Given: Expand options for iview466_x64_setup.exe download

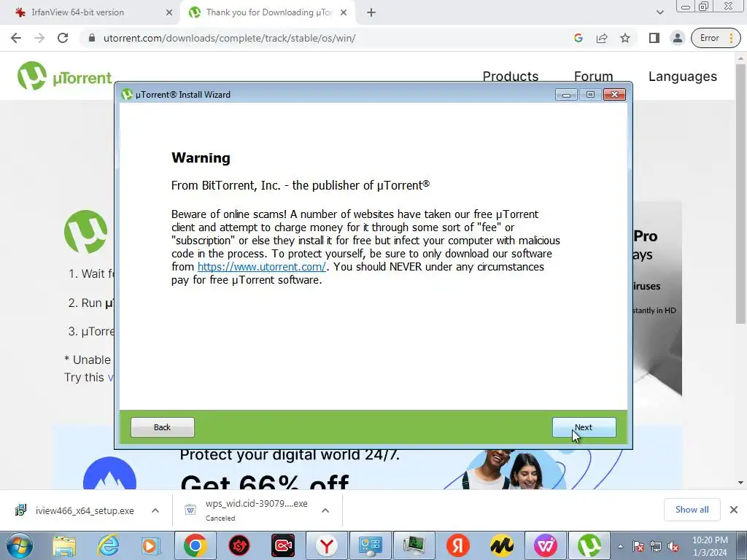Looking at the screenshot, I should pyautogui.click(x=155, y=510).
